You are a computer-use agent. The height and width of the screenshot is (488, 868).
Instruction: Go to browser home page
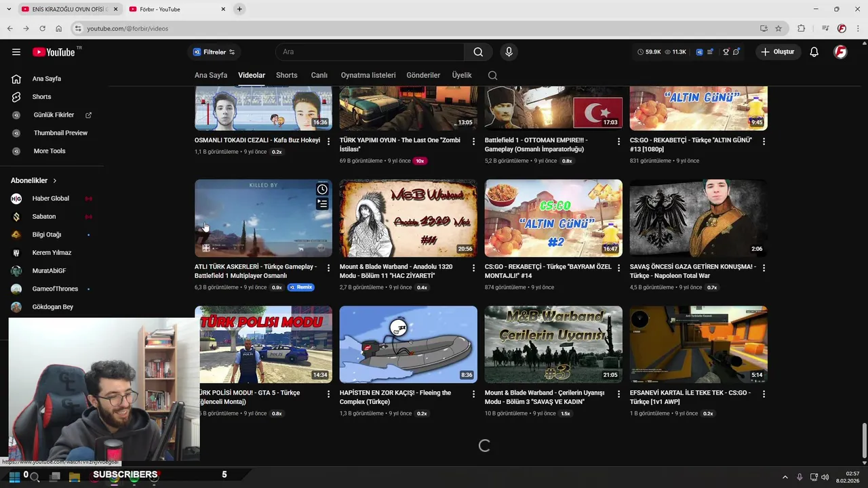pos(58,28)
